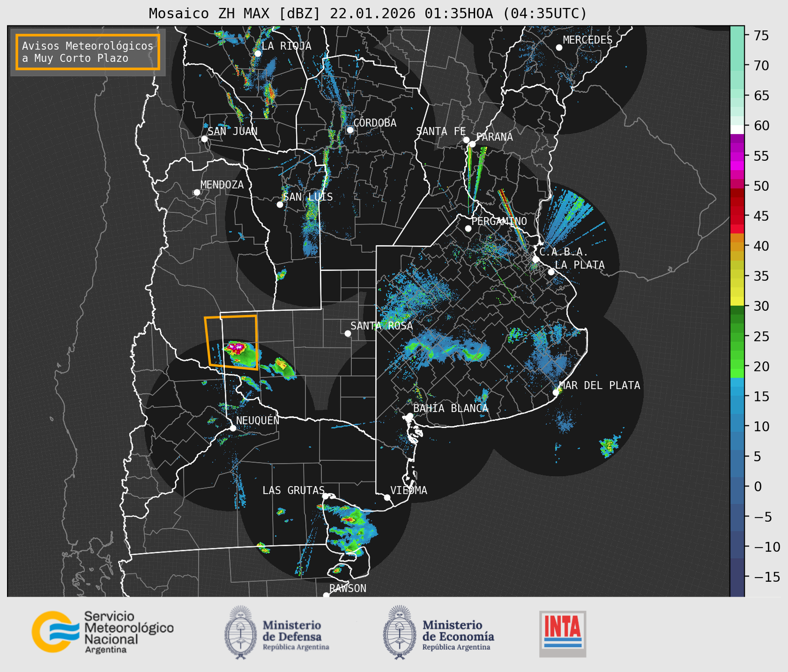Click the MENDOZA city marker dot
788x672 pixels.
click(197, 193)
